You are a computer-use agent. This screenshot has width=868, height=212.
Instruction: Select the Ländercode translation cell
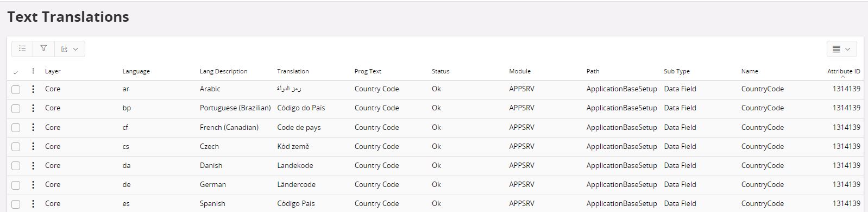point(296,184)
